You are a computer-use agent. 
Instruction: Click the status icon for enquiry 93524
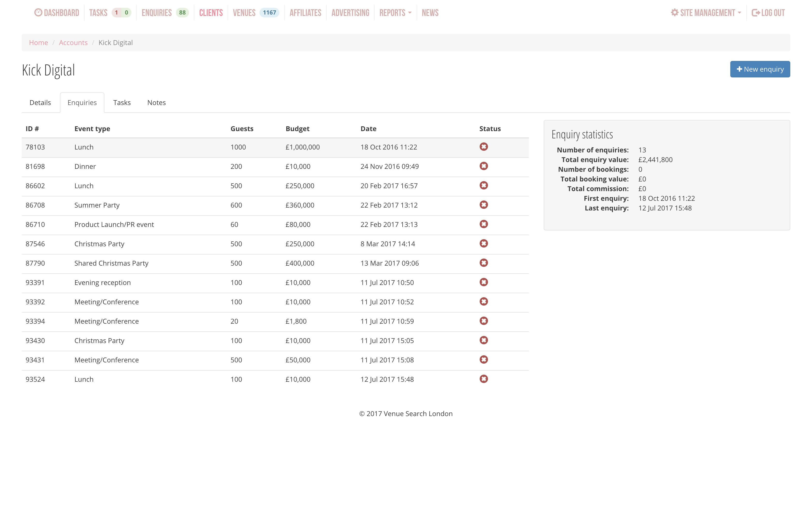point(484,379)
